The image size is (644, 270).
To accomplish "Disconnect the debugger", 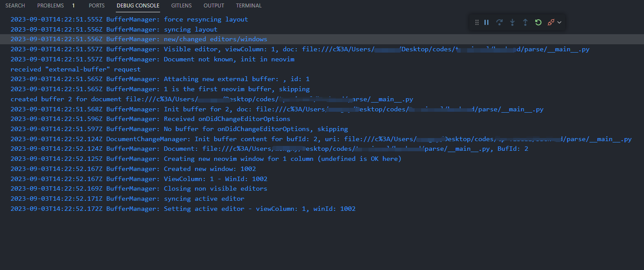I will [x=551, y=22].
